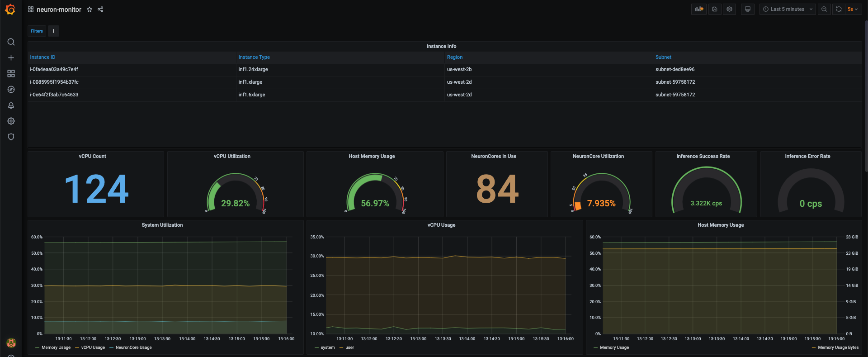Refresh the dashboard now
This screenshot has width=868, height=357.
pos(839,9)
